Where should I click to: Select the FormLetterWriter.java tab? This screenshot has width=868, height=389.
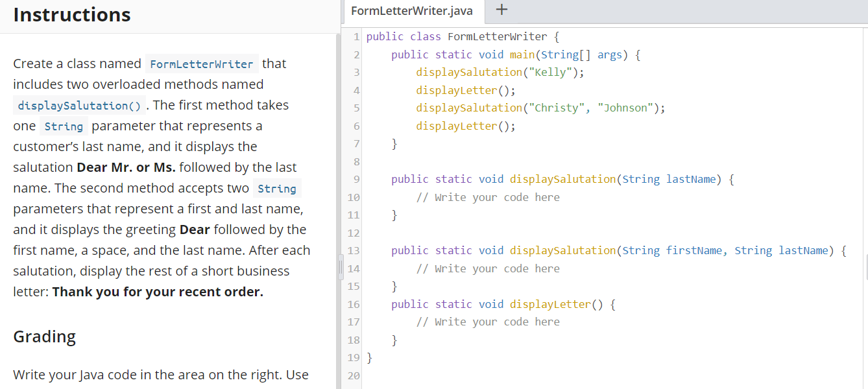click(x=413, y=11)
